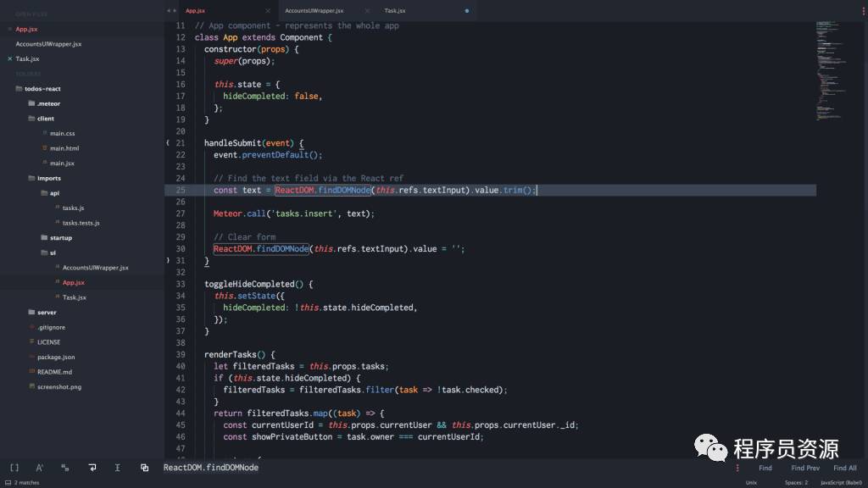
Task: Click the Find button
Action: (765, 468)
